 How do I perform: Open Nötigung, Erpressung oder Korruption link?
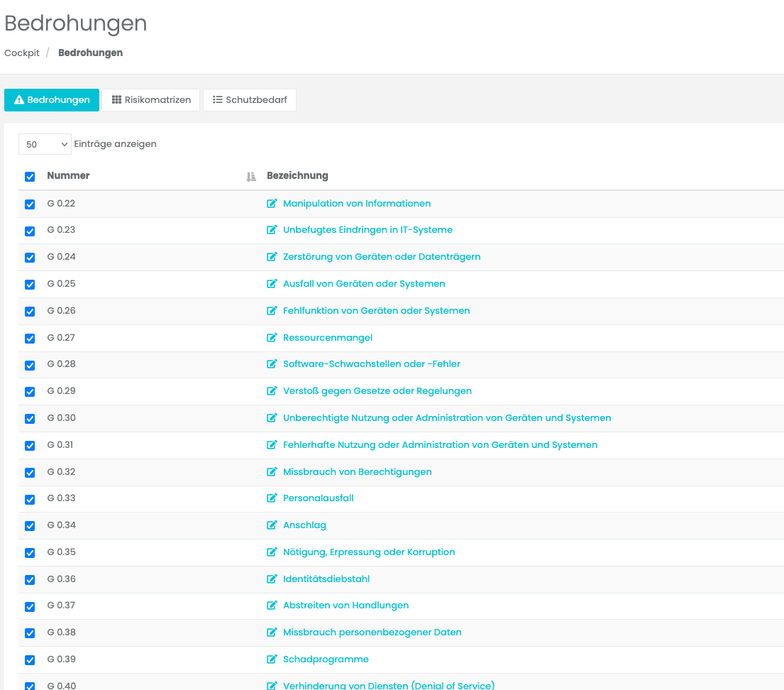click(x=369, y=552)
